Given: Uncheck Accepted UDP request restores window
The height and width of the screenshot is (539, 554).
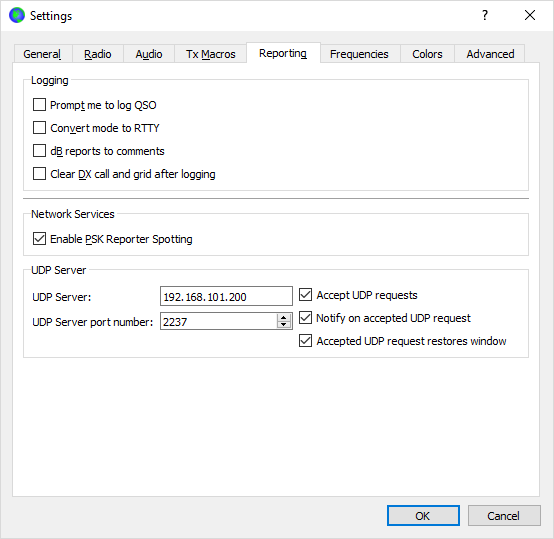Looking at the screenshot, I should [306, 341].
